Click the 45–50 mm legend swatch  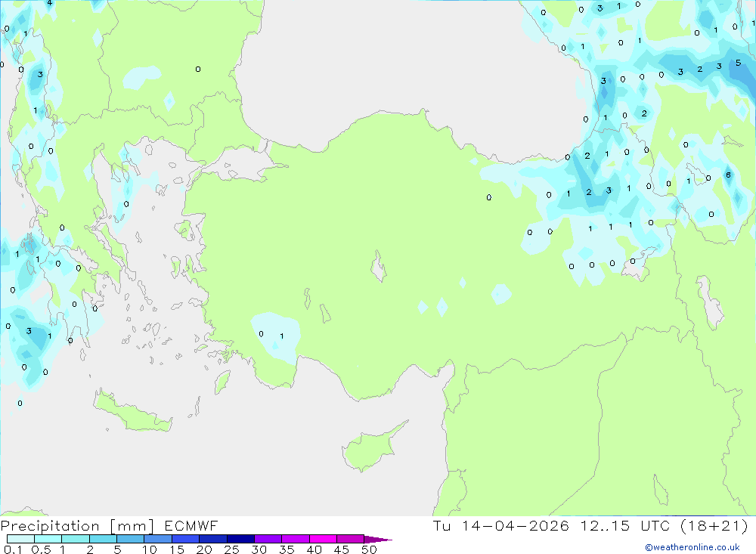(351, 539)
